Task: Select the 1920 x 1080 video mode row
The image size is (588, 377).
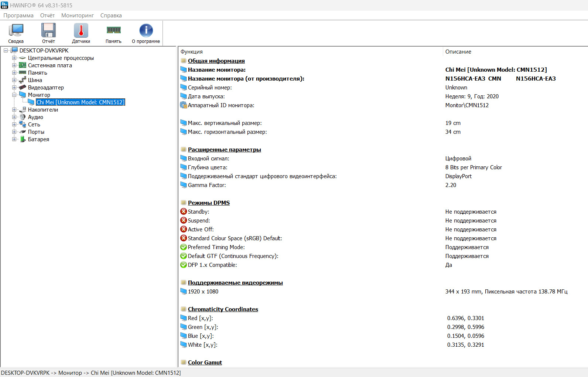Action: point(203,292)
